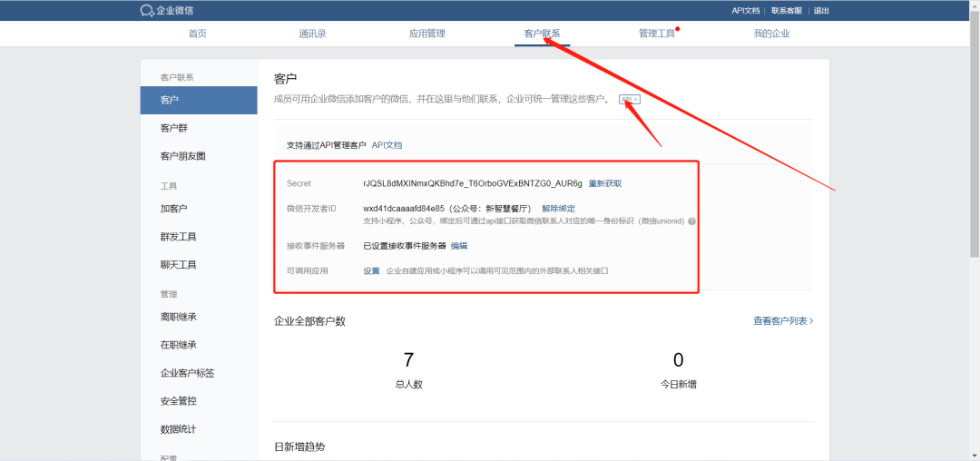
Task: Select 客户 in the sidebar
Action: coord(199,100)
